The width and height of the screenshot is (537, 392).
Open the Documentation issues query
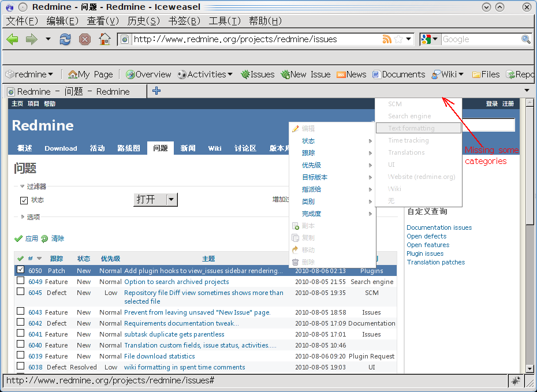tap(439, 227)
